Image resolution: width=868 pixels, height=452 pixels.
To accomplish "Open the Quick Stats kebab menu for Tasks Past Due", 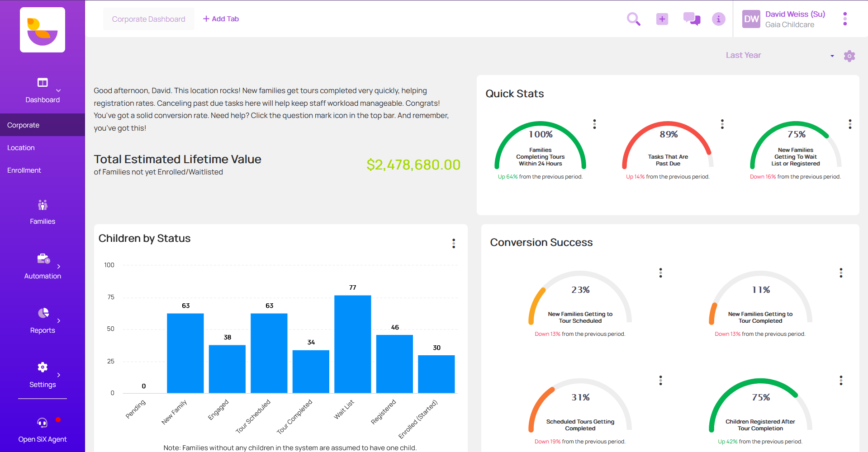I will point(722,124).
